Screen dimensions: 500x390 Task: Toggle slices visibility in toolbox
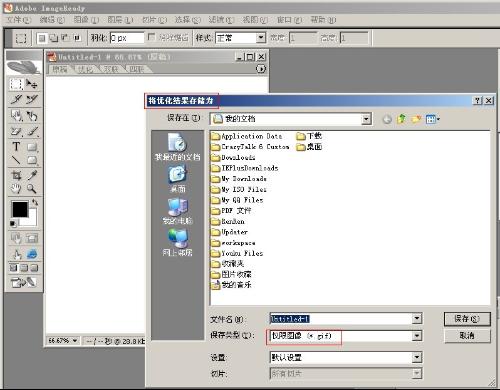pos(32,238)
